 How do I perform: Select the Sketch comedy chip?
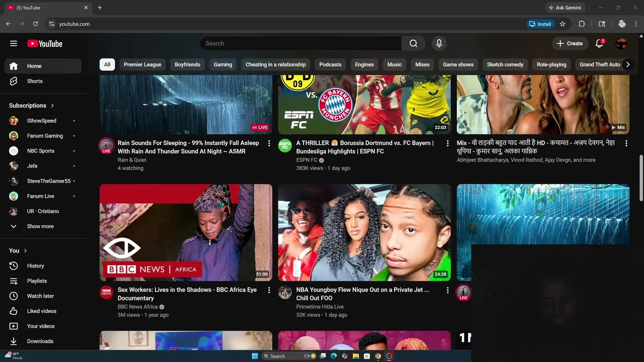[x=505, y=64]
